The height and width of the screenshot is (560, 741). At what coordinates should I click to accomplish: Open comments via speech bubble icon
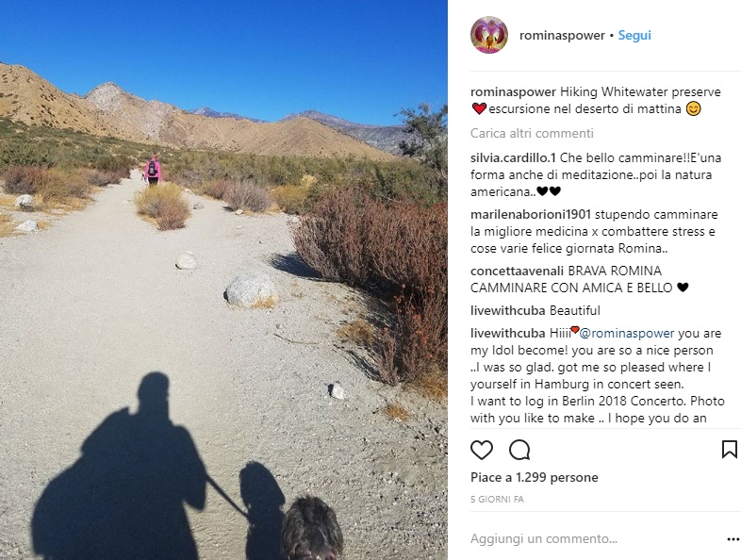click(x=519, y=450)
